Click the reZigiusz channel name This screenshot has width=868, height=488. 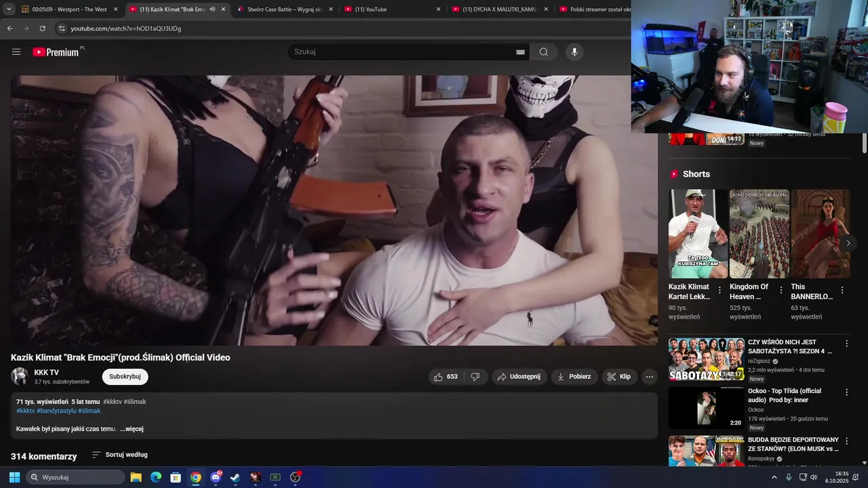click(x=759, y=361)
